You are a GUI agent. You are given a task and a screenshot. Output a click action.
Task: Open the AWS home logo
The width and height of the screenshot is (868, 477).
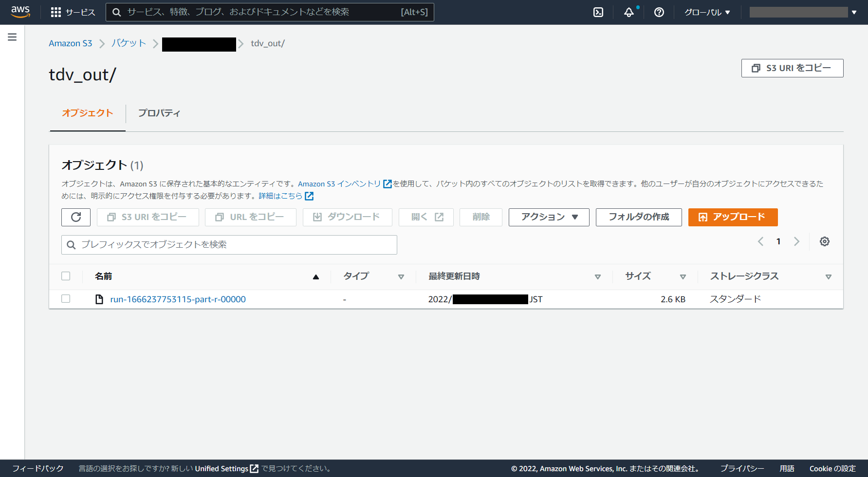pyautogui.click(x=20, y=12)
